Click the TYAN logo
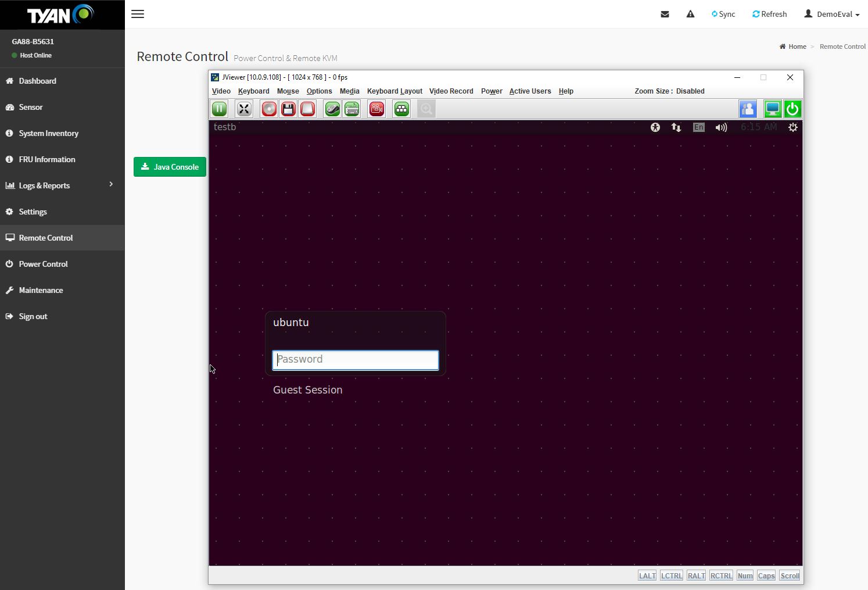The height and width of the screenshot is (590, 868). [x=60, y=15]
